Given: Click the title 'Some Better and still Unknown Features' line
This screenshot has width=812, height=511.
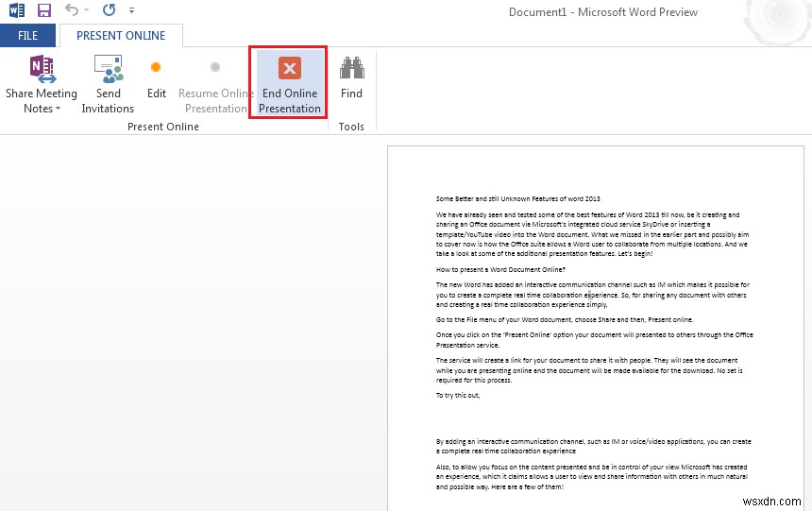Looking at the screenshot, I should click(517, 198).
